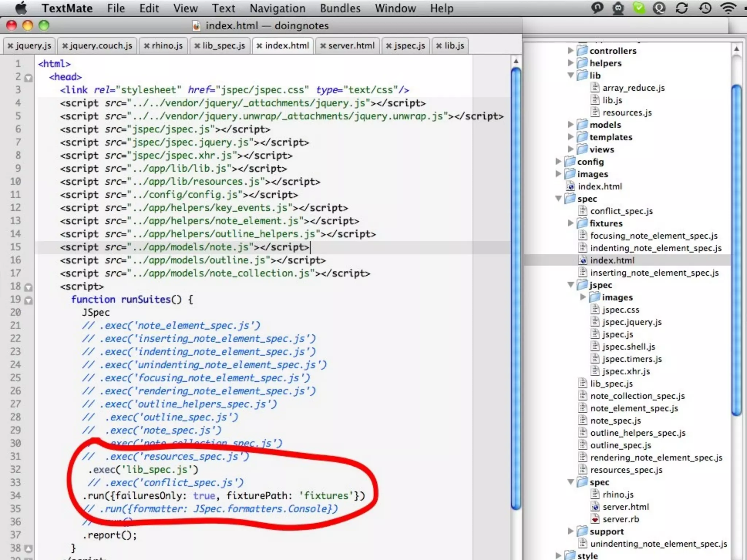Select array_reduce.js file icon
The image size is (747, 560).
coord(595,87)
